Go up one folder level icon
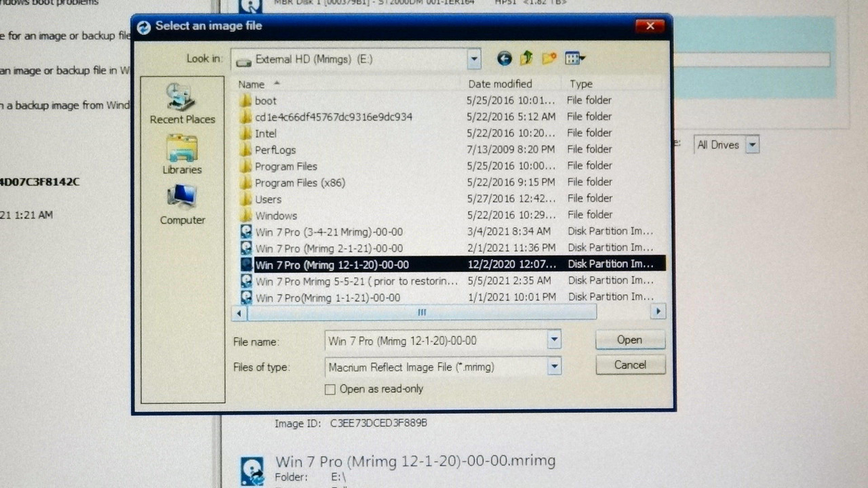Image resolution: width=868 pixels, height=488 pixels. 526,59
